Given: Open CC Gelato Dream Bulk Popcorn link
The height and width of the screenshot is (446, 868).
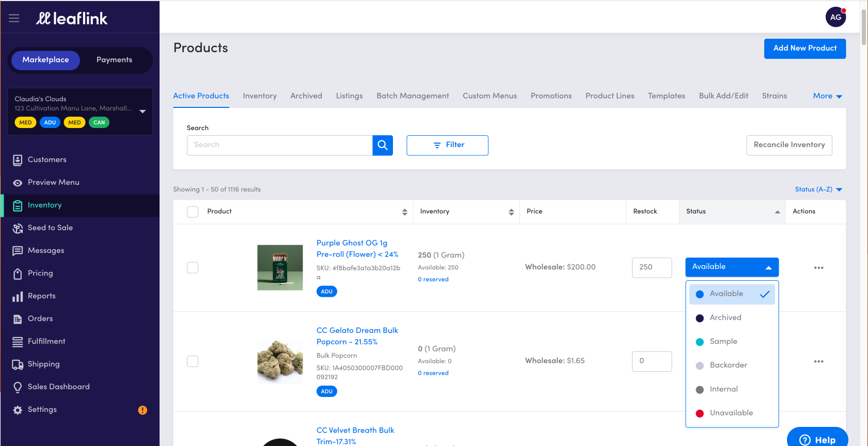Looking at the screenshot, I should coord(357,336).
